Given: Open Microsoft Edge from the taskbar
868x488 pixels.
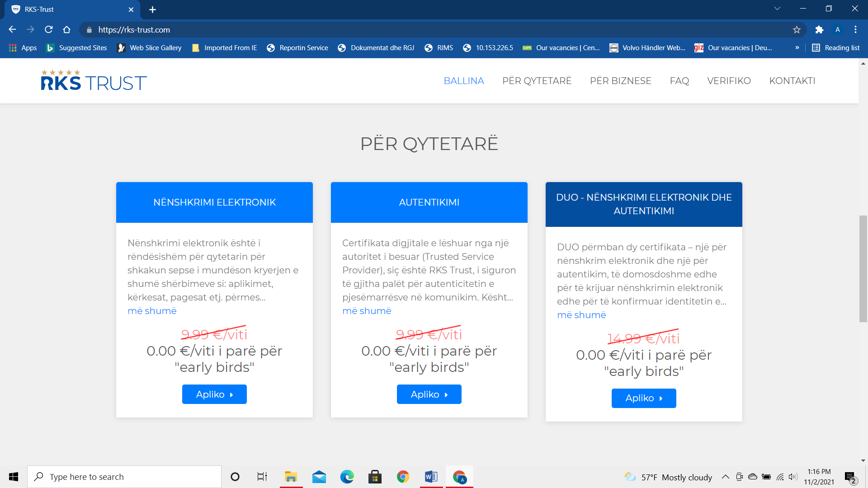Looking at the screenshot, I should [x=347, y=477].
